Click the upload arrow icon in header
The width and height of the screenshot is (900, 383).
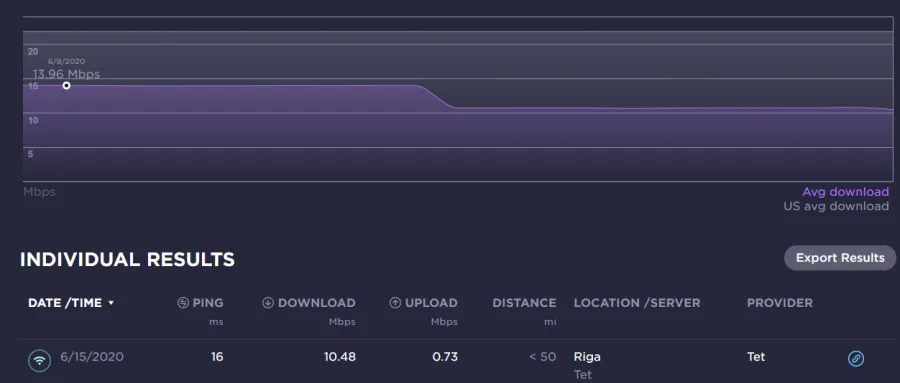(395, 303)
